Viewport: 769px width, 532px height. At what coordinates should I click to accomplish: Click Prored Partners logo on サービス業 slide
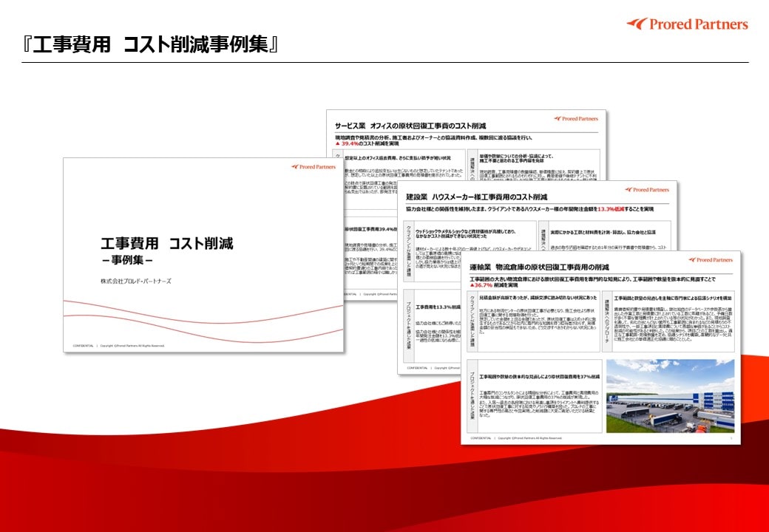576,118
